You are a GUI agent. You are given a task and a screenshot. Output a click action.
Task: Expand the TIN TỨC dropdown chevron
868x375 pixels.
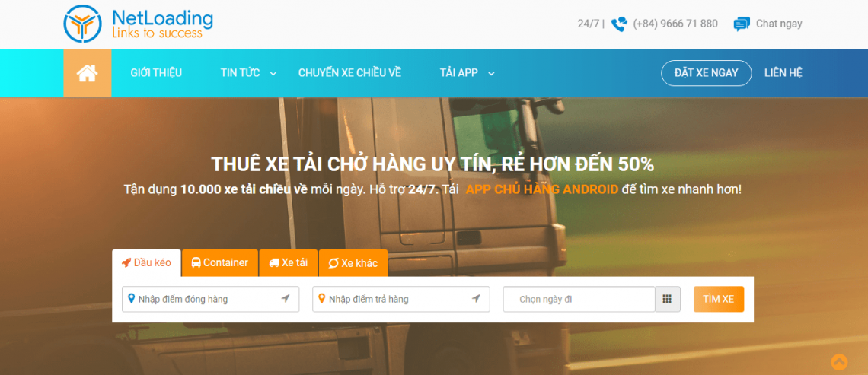[273, 74]
